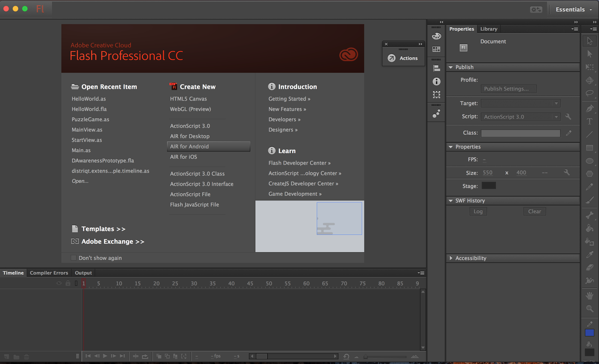
Task: Select the Selection tool in the toolbar
Action: point(590,41)
